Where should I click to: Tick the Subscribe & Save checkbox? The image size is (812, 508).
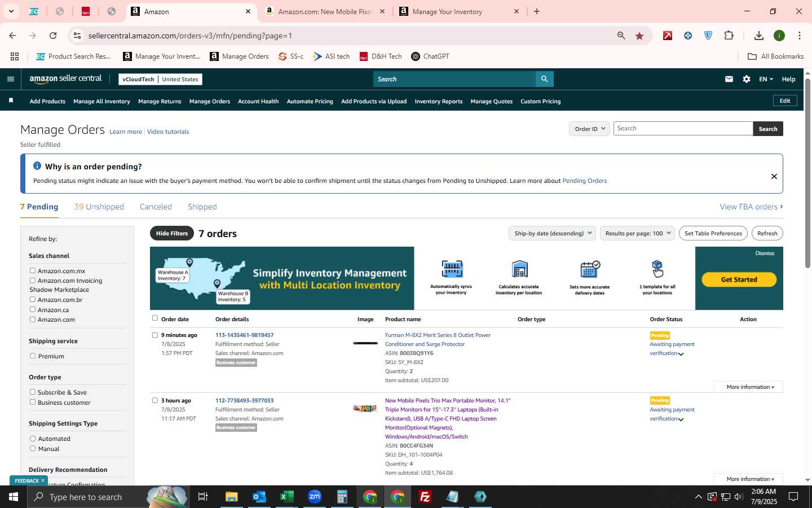coord(33,392)
